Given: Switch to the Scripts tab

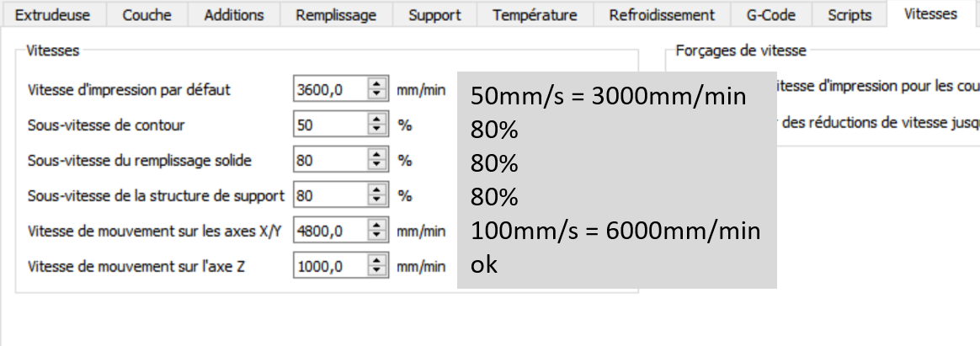Looking at the screenshot, I should tap(850, 15).
